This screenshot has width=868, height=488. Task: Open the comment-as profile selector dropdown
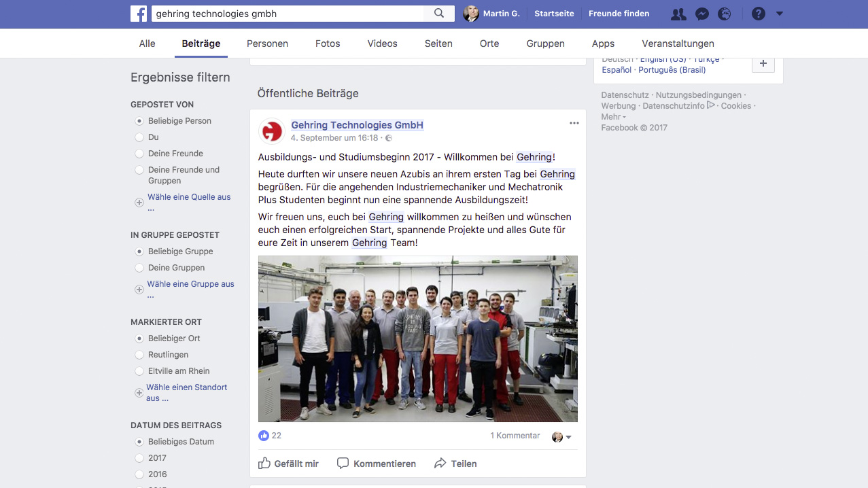[561, 437]
